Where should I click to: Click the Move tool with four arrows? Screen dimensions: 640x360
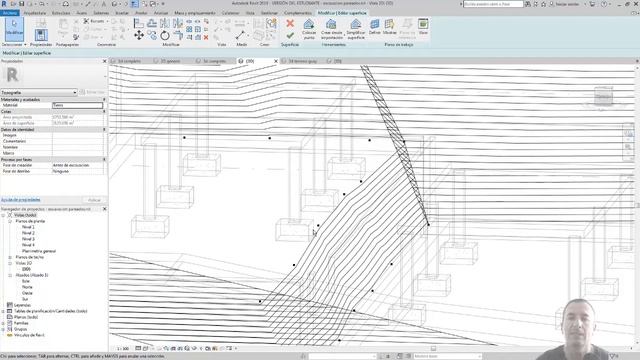(139, 36)
